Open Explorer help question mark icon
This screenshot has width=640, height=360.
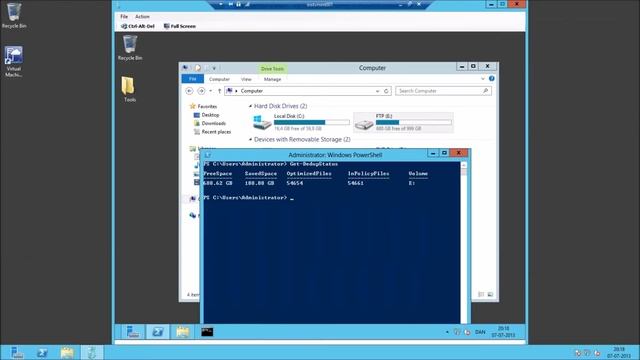click(492, 79)
